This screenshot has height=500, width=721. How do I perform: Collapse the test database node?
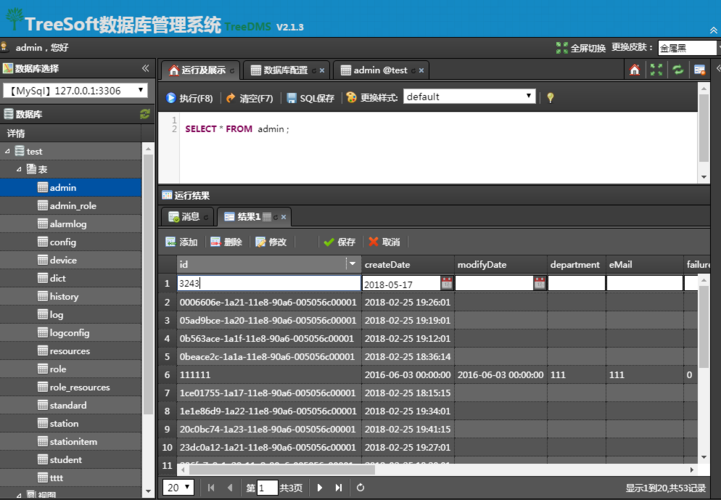point(7,151)
